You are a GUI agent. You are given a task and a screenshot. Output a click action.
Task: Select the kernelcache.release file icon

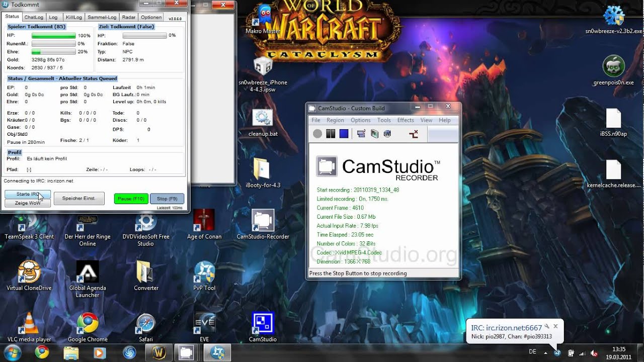pos(614,173)
